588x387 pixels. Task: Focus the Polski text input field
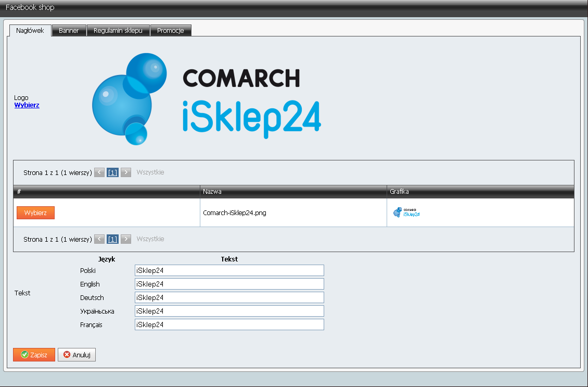pyautogui.click(x=229, y=270)
